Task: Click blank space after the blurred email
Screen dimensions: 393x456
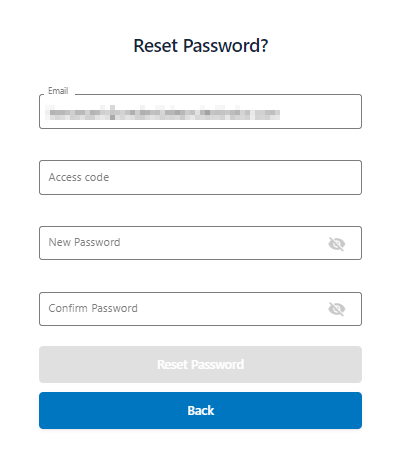Action: [x=320, y=112]
